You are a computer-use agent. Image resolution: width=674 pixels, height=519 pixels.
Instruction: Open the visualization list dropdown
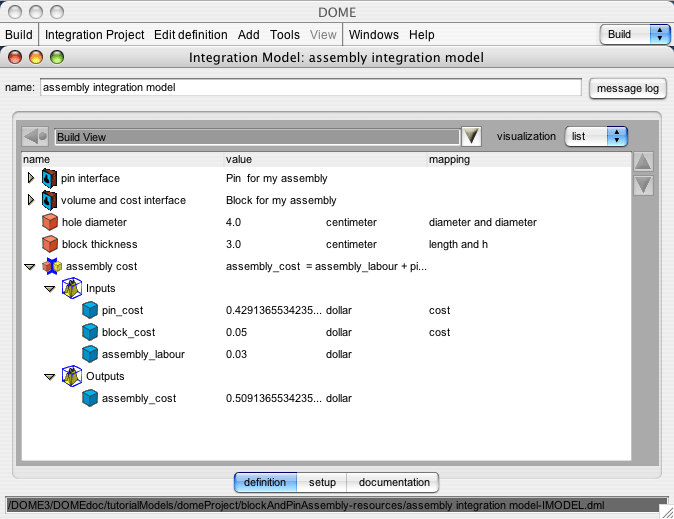pyautogui.click(x=596, y=136)
